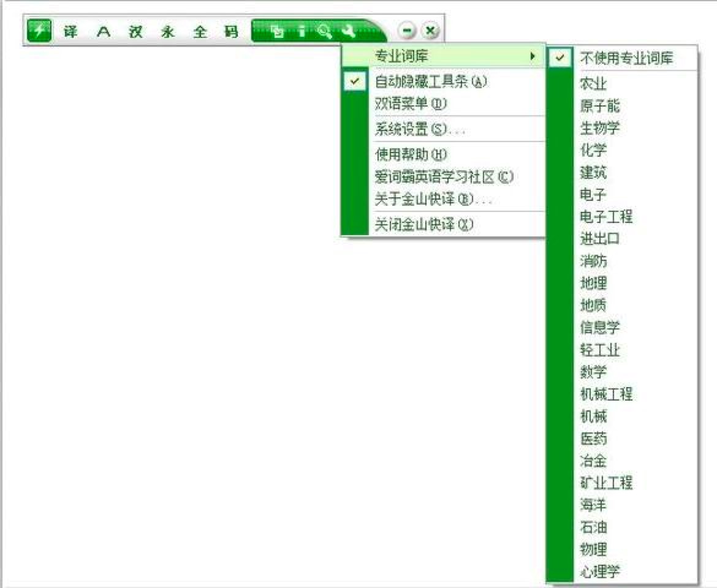Expand the 专业词库 submenu entry
The height and width of the screenshot is (588, 717).
pyautogui.click(x=443, y=56)
